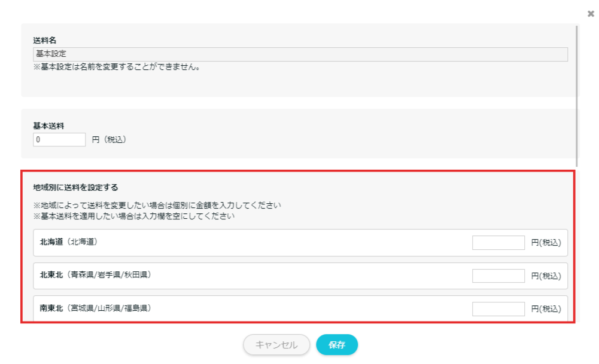This screenshot has width=599, height=364.
Task: Click the dialog's vertical scrollbar
Action: 577,96
